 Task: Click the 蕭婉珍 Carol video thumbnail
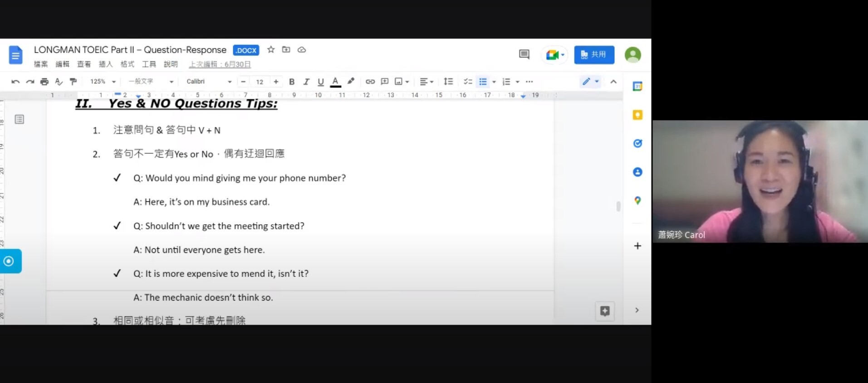pos(760,181)
